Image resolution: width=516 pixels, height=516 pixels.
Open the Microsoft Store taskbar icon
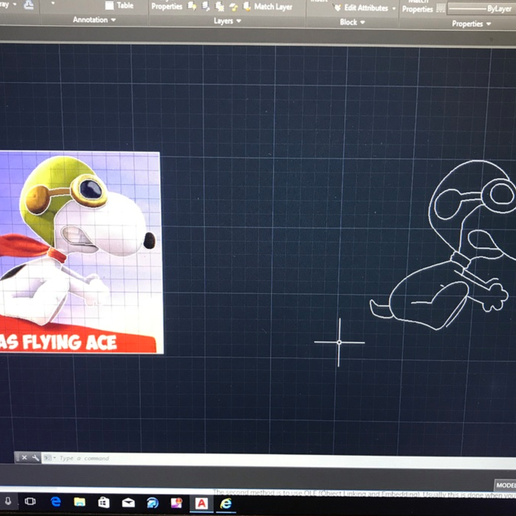104,502
